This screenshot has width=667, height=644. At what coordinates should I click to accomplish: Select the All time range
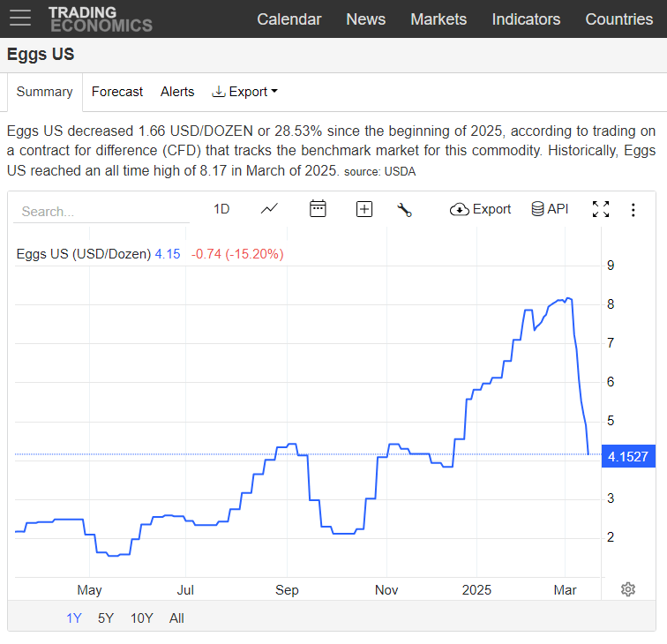[x=176, y=618]
